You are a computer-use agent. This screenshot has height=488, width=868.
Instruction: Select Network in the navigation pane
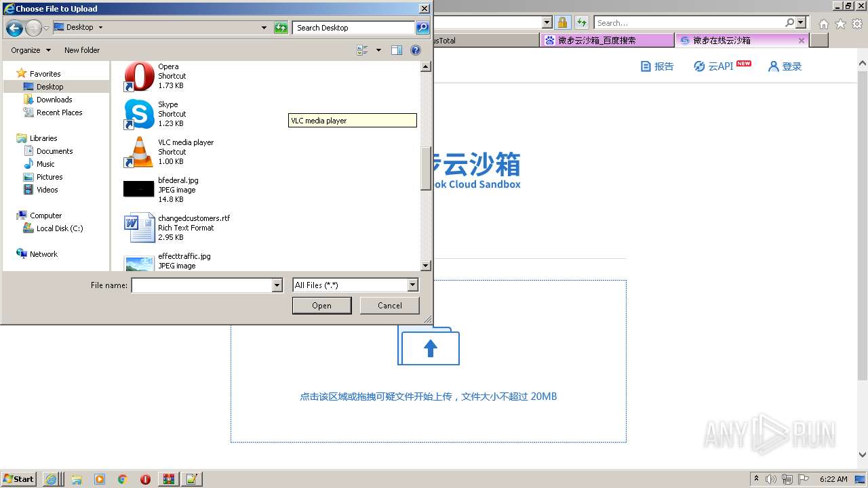tap(43, 254)
